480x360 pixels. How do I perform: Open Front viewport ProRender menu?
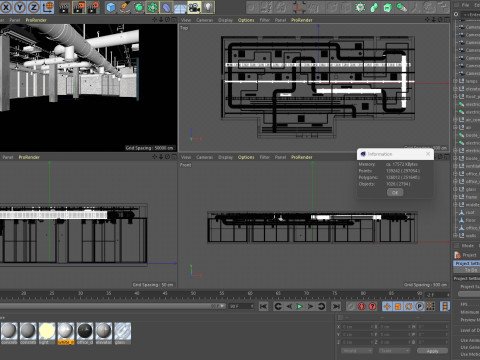point(302,157)
